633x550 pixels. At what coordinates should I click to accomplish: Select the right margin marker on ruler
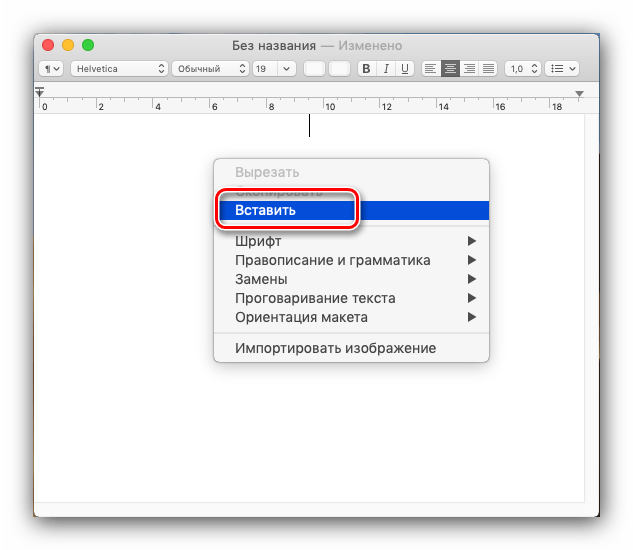point(579,94)
